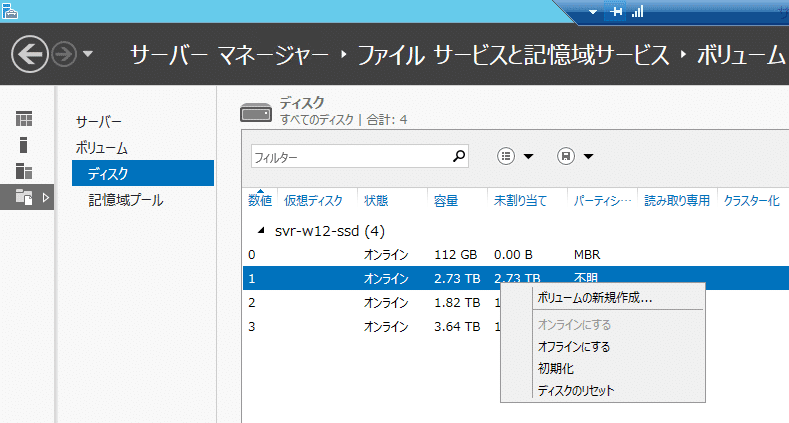Image resolution: width=789 pixels, height=423 pixels.
Task: Select All Servers icon in sidebar
Action: [x=24, y=171]
